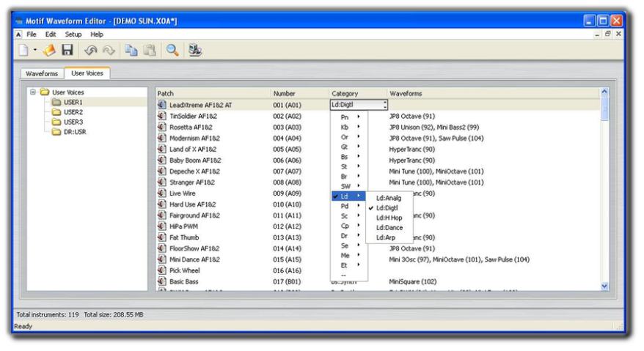This screenshot has height=351, width=644.
Task: Click the Category column header
Action: tap(358, 94)
